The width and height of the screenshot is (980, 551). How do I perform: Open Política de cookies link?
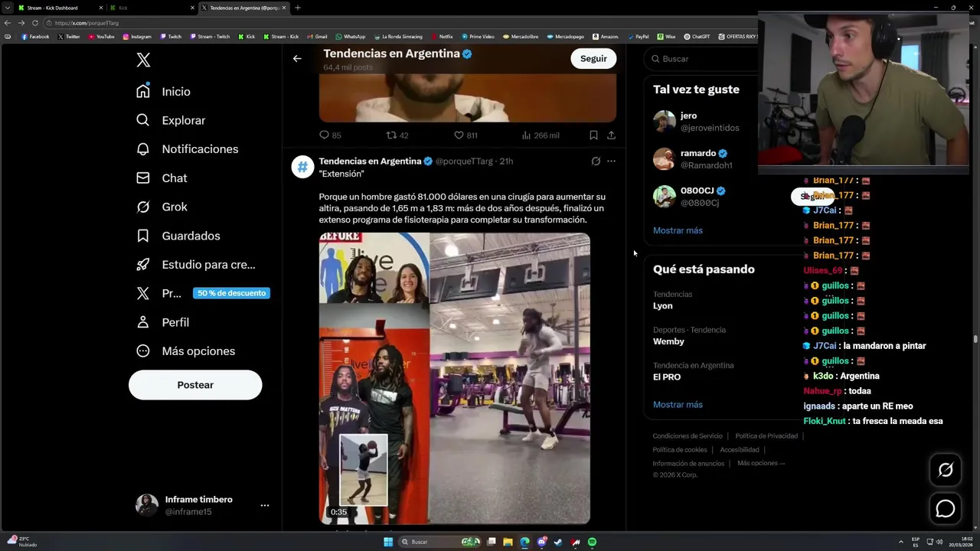coord(680,450)
